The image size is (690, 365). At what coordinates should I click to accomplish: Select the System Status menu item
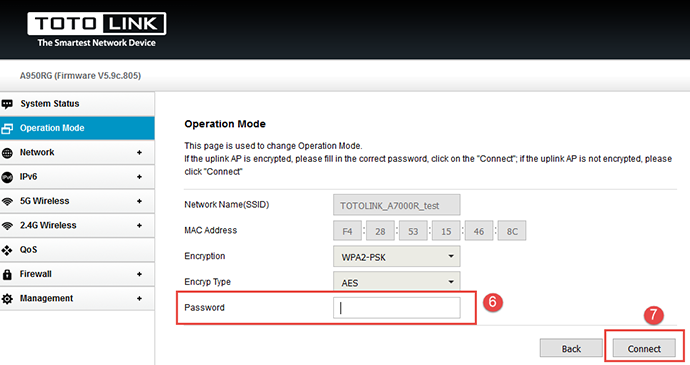(77, 104)
